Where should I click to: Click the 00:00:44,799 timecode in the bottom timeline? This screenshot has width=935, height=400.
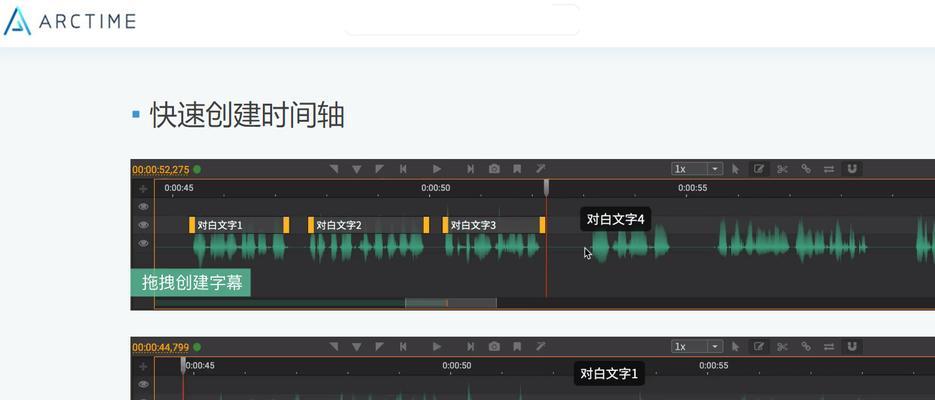(160, 347)
